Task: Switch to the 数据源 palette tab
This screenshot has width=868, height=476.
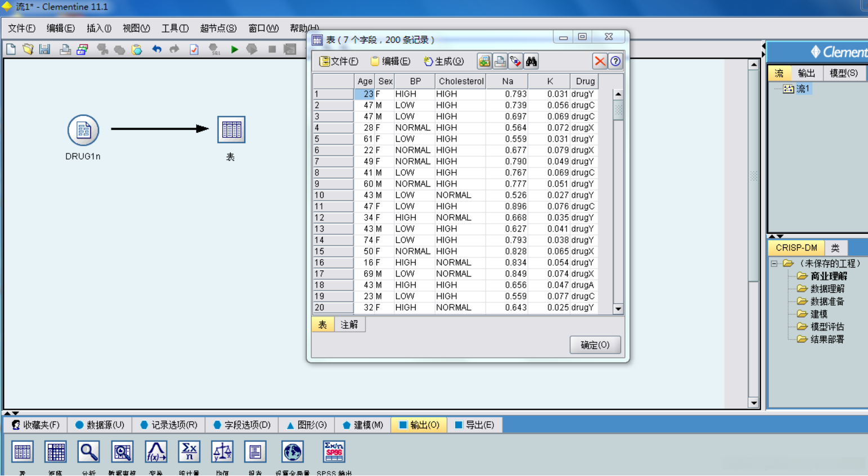Action: (x=100, y=425)
